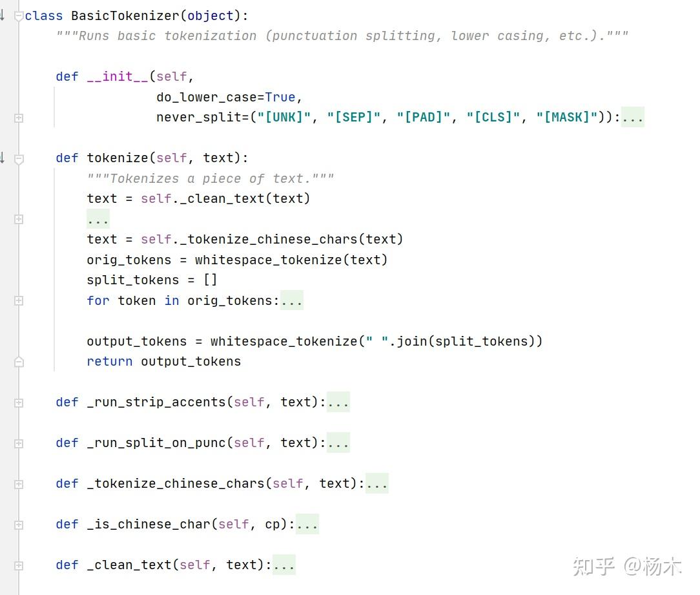Expand the _run_strip_accents method fold icon
Screen dimensions: 700x595
[x=19, y=402]
